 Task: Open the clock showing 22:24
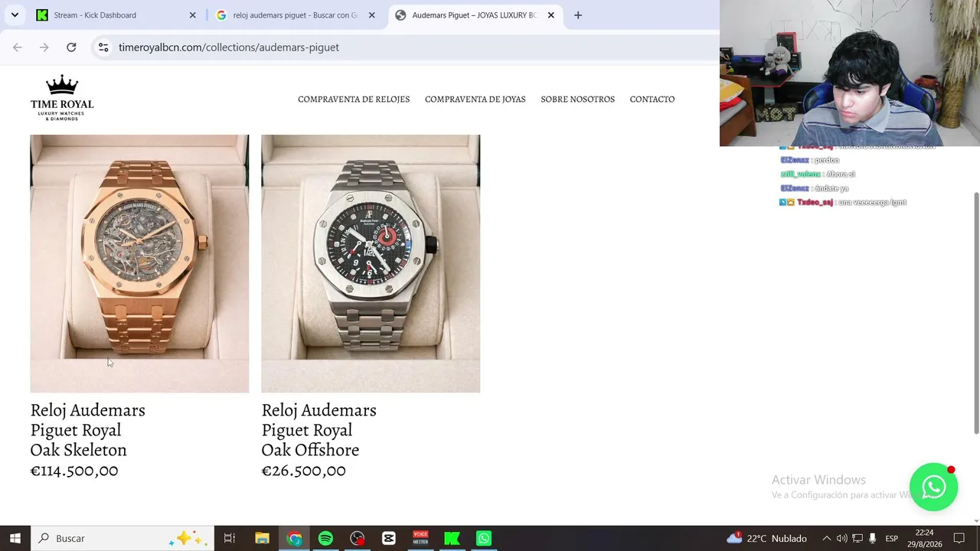(x=924, y=538)
